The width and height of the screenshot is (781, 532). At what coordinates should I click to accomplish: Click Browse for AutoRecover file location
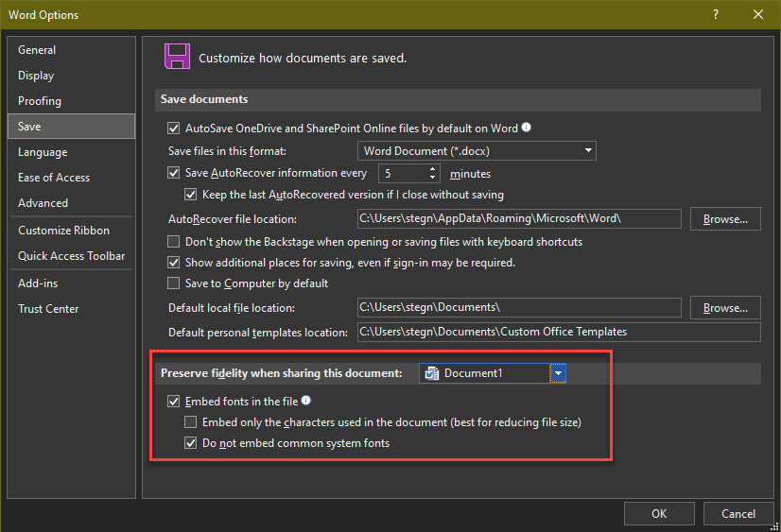pos(725,219)
